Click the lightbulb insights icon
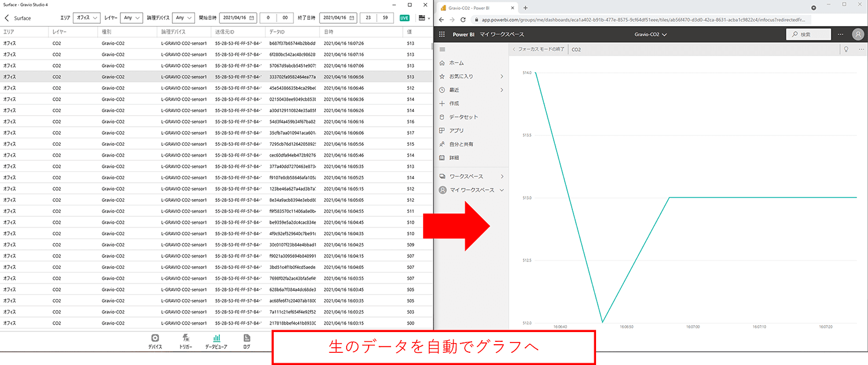This screenshot has height=365, width=868. 846,50
